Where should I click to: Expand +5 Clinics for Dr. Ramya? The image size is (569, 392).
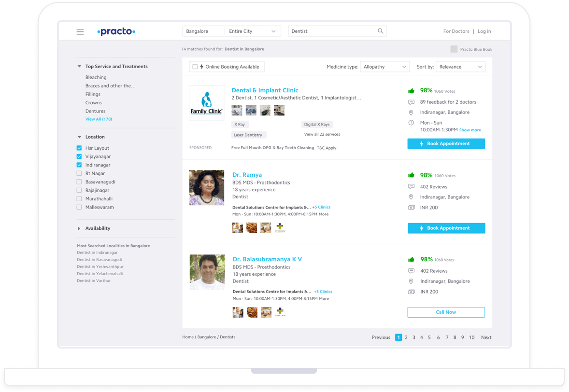click(x=322, y=208)
